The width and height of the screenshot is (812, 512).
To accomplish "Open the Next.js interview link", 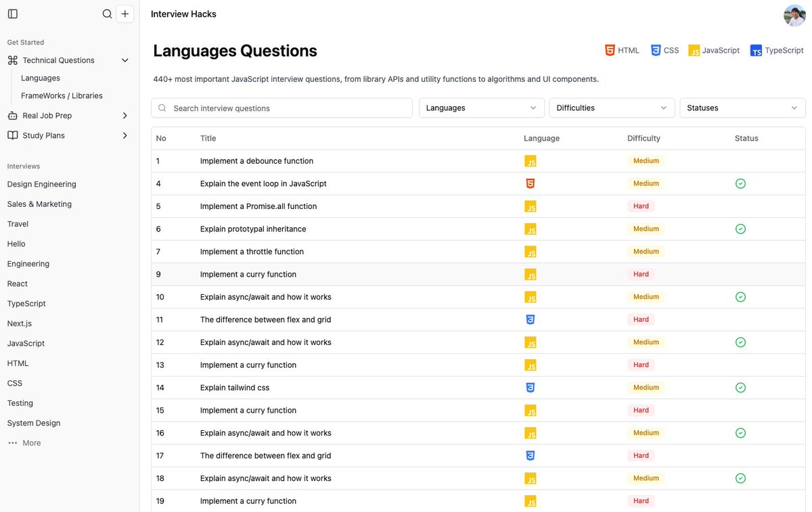I will click(20, 323).
